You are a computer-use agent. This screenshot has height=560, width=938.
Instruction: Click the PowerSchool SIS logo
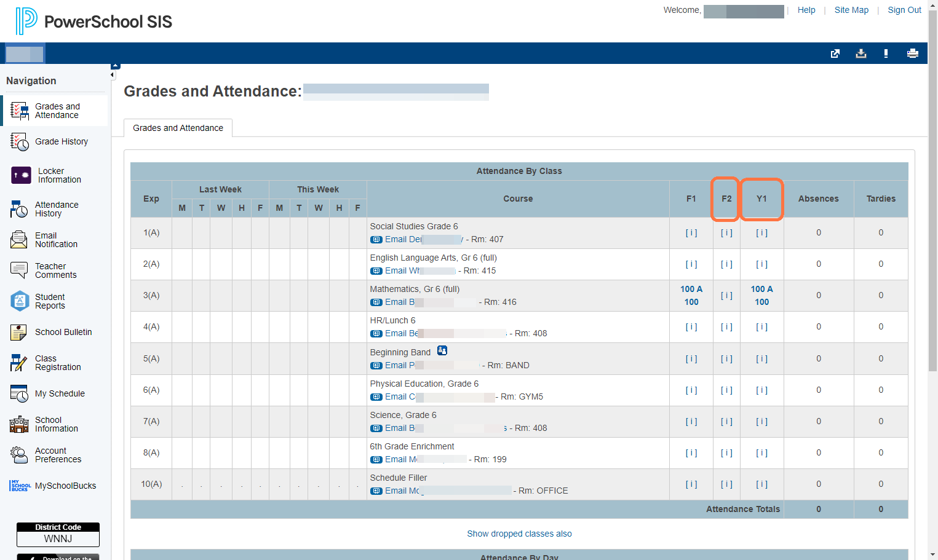[94, 22]
